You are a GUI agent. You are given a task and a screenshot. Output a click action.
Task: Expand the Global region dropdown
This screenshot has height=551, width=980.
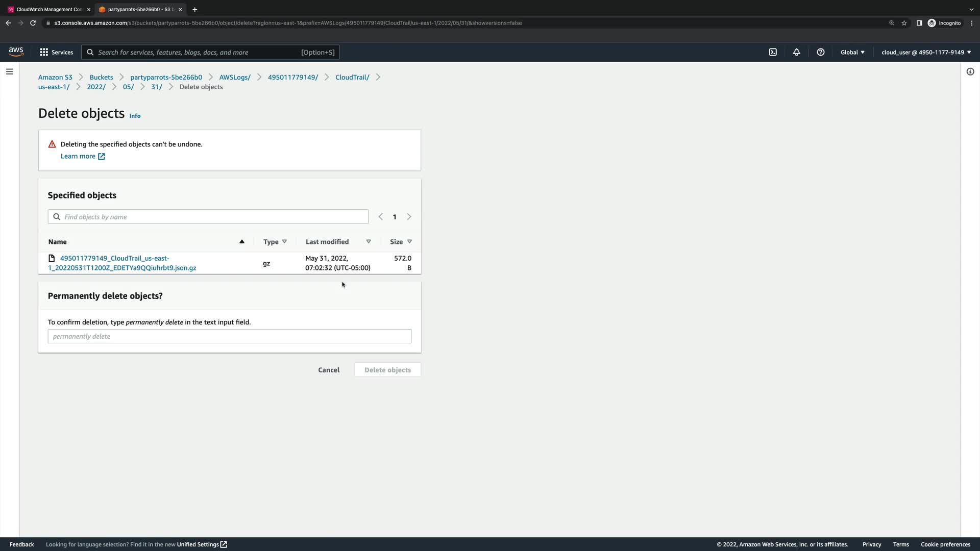click(x=852, y=52)
